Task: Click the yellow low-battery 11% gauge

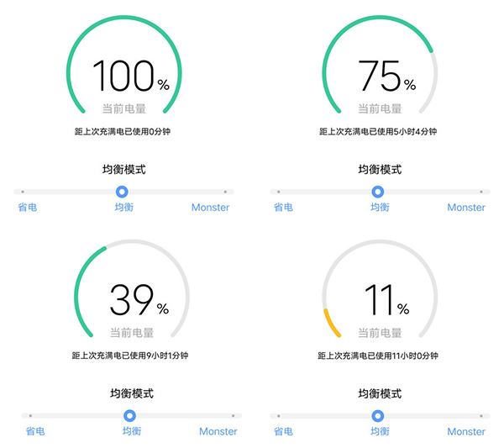Action: click(x=380, y=298)
